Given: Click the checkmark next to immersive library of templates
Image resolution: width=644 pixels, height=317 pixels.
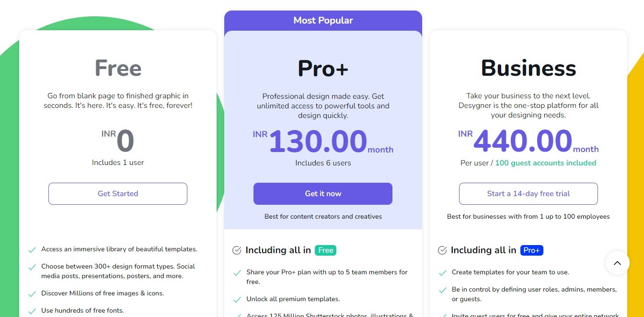Looking at the screenshot, I should pyautogui.click(x=32, y=250).
